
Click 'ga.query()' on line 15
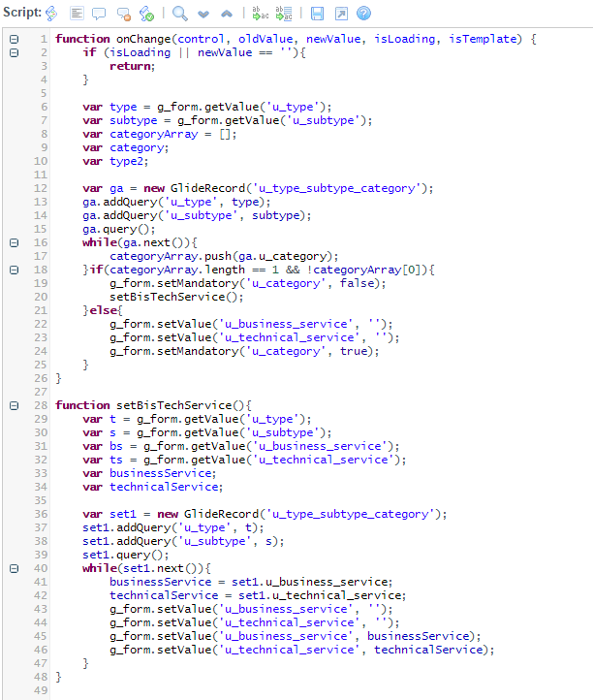pos(117,230)
